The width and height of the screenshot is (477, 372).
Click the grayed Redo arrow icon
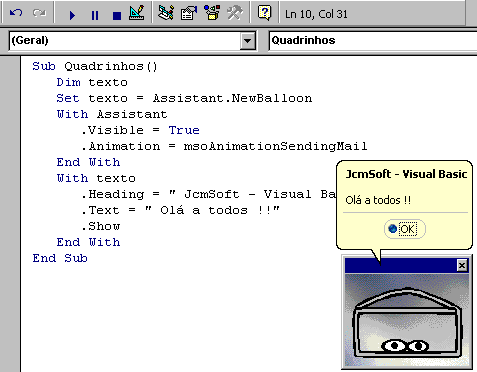coord(39,14)
